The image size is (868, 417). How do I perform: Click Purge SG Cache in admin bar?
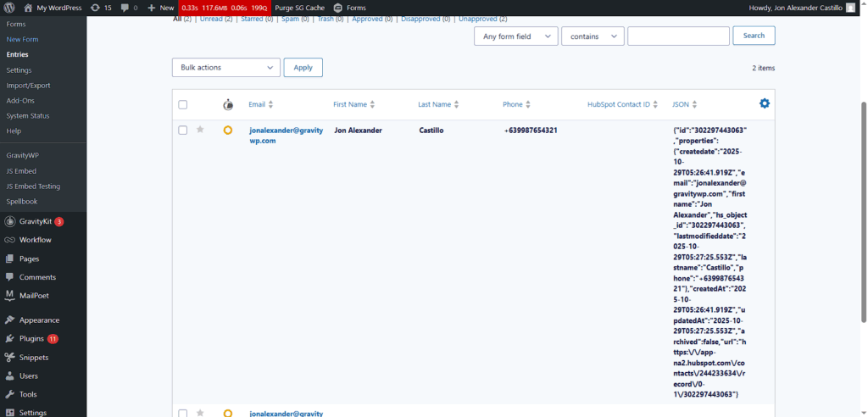coord(299,8)
